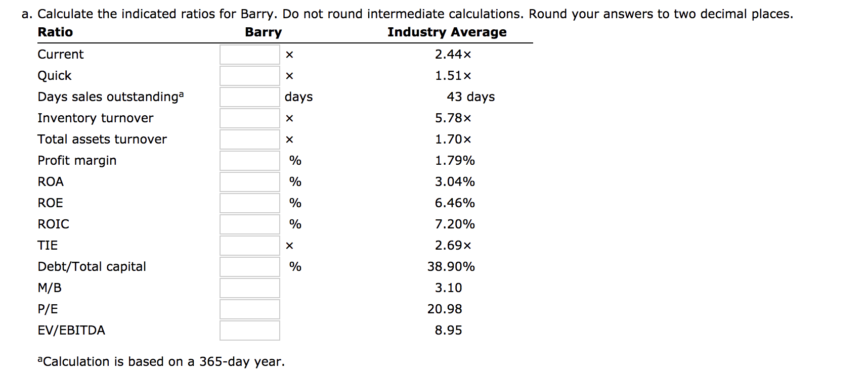
Task: Select the Quick ratio answer box
Action: pyautogui.click(x=250, y=76)
